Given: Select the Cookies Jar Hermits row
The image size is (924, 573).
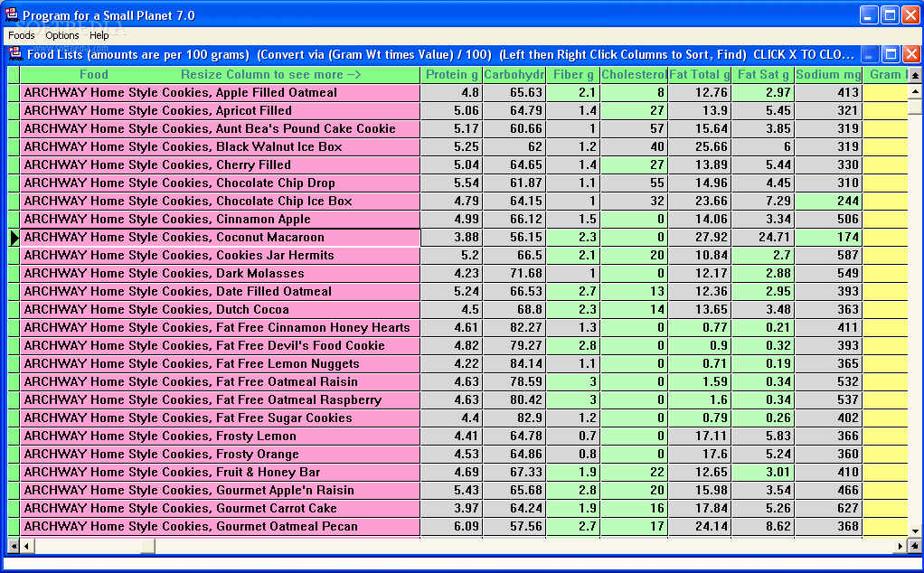Looking at the screenshot, I should [221, 255].
